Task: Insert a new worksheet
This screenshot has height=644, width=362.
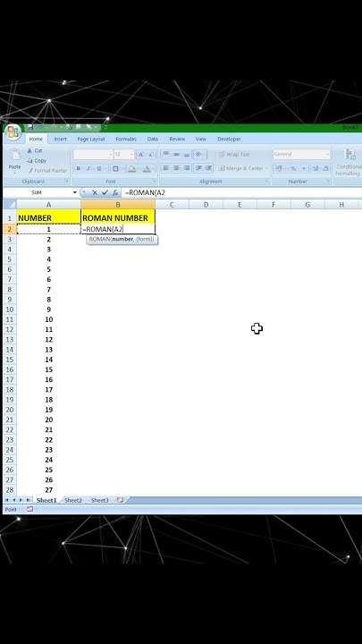Action: [120, 500]
